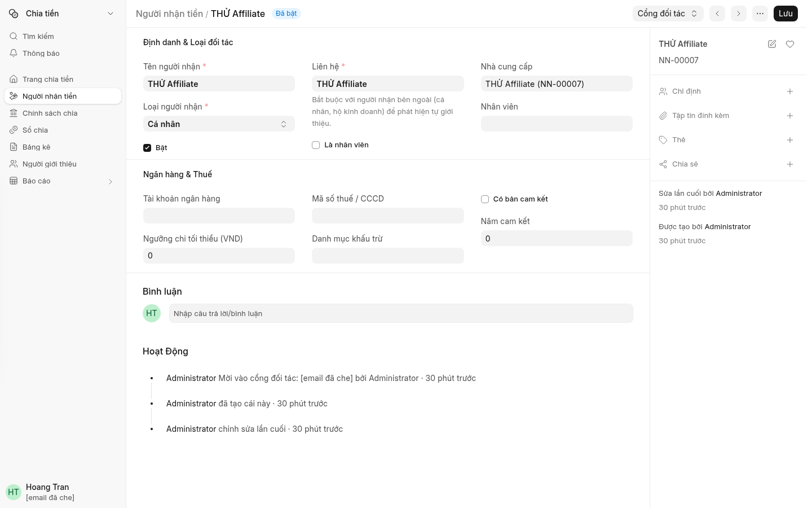Click the Người nhận tiền breadcrumb link
Viewport: 812px width, 508px height.
169,14
